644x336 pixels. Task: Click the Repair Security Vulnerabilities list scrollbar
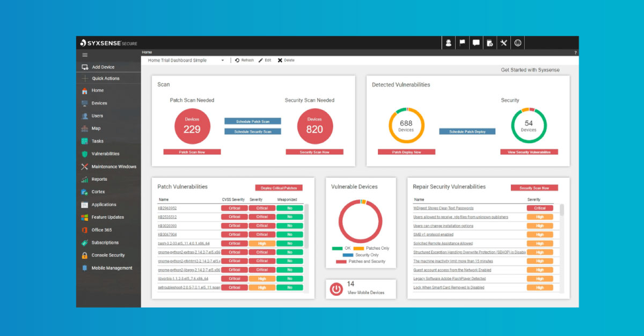point(562,209)
